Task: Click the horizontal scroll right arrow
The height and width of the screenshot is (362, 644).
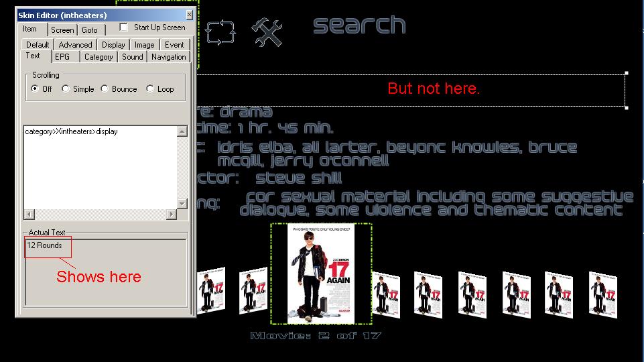Action: pyautogui.click(x=172, y=214)
